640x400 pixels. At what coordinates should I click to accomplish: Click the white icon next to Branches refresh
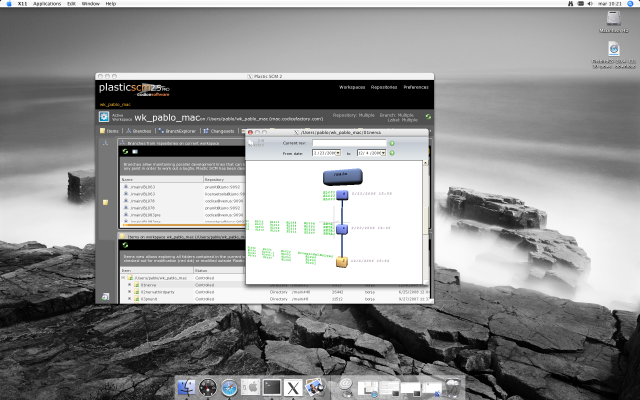135,151
